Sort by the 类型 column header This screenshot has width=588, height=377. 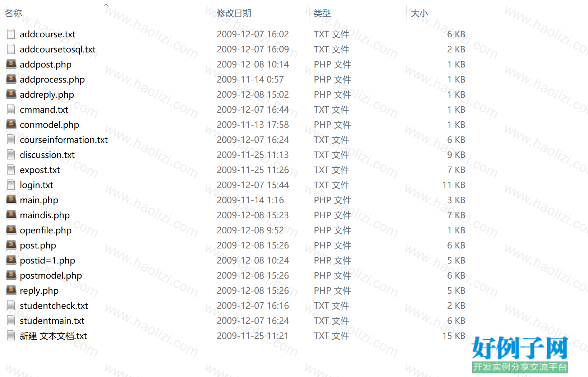(x=322, y=13)
